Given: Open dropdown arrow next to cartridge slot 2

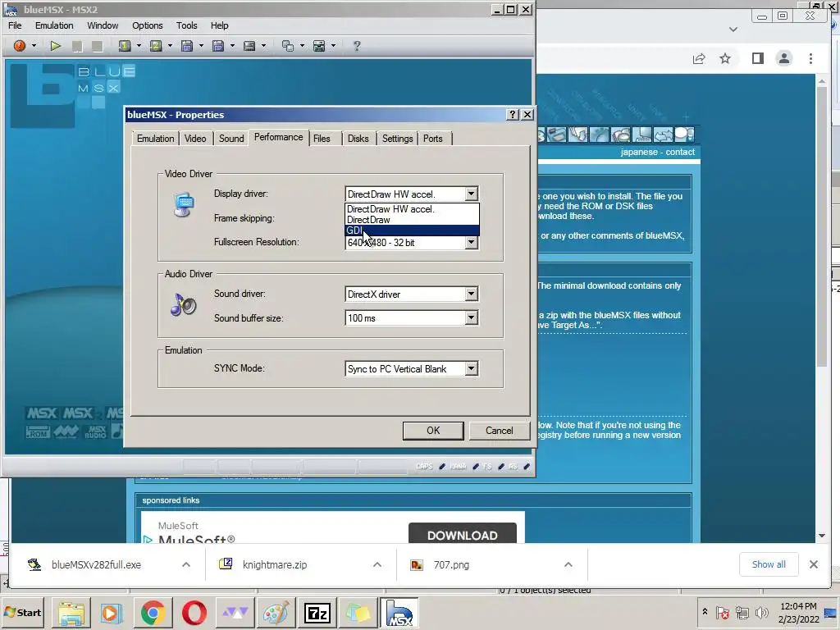Looking at the screenshot, I should coord(170,46).
